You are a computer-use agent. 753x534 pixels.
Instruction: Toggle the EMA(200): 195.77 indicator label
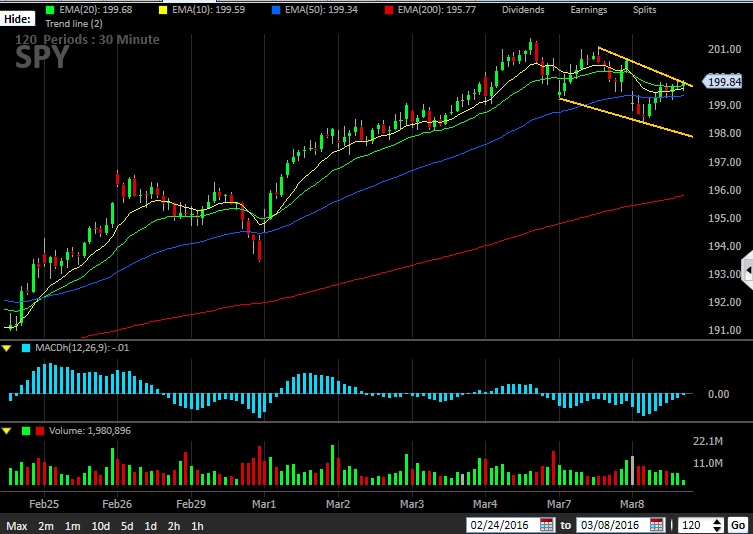pos(437,10)
